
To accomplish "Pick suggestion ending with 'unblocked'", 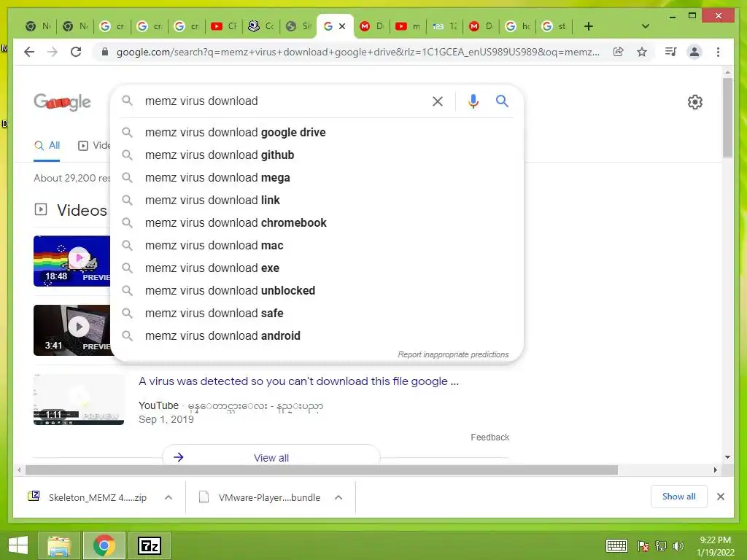I will pyautogui.click(x=317, y=290).
